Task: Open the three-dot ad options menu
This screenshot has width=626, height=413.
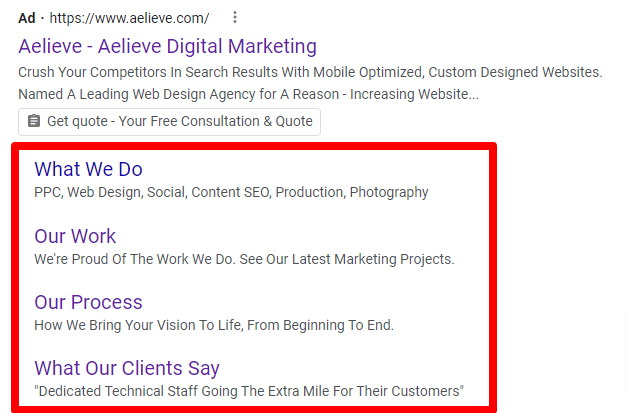Action: (x=235, y=17)
